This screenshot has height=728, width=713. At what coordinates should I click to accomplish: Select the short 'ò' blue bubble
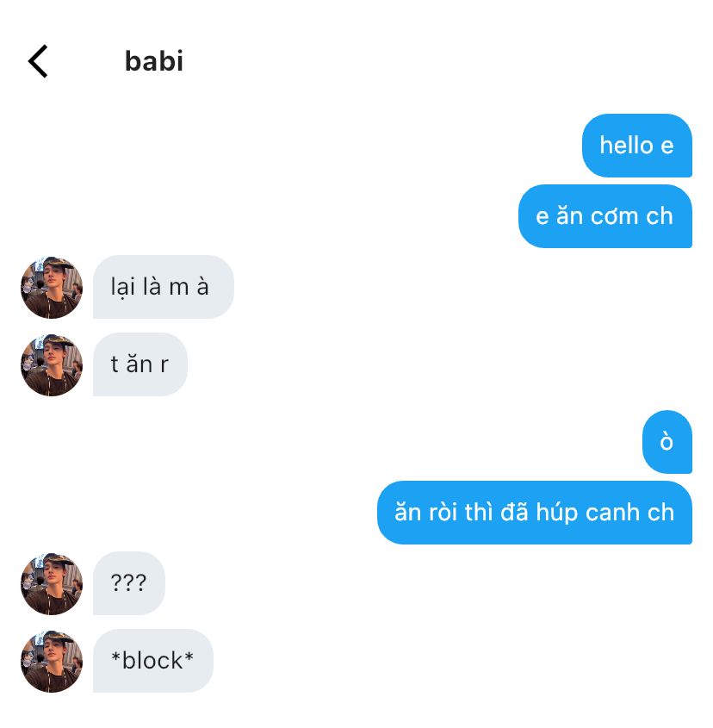pos(667,441)
